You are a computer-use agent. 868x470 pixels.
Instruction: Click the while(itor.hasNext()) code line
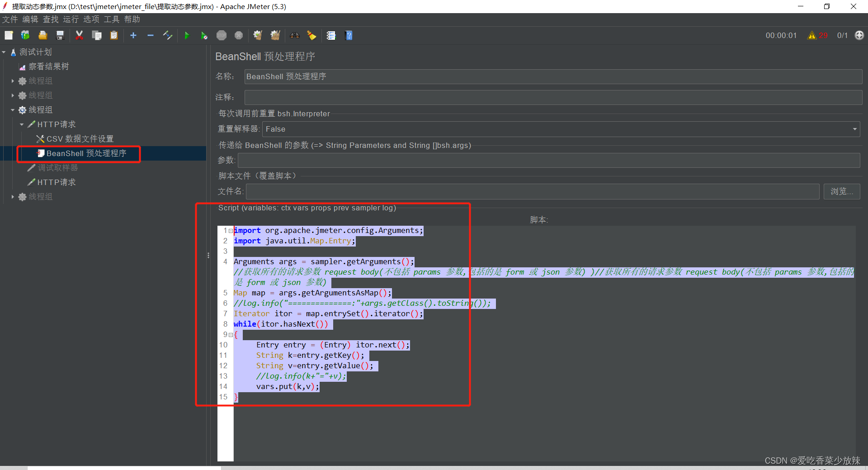(281, 324)
